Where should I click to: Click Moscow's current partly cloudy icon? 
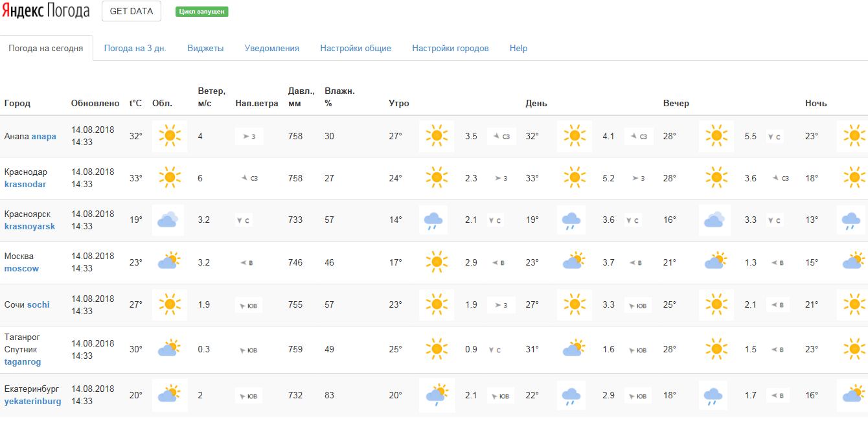pos(168,262)
